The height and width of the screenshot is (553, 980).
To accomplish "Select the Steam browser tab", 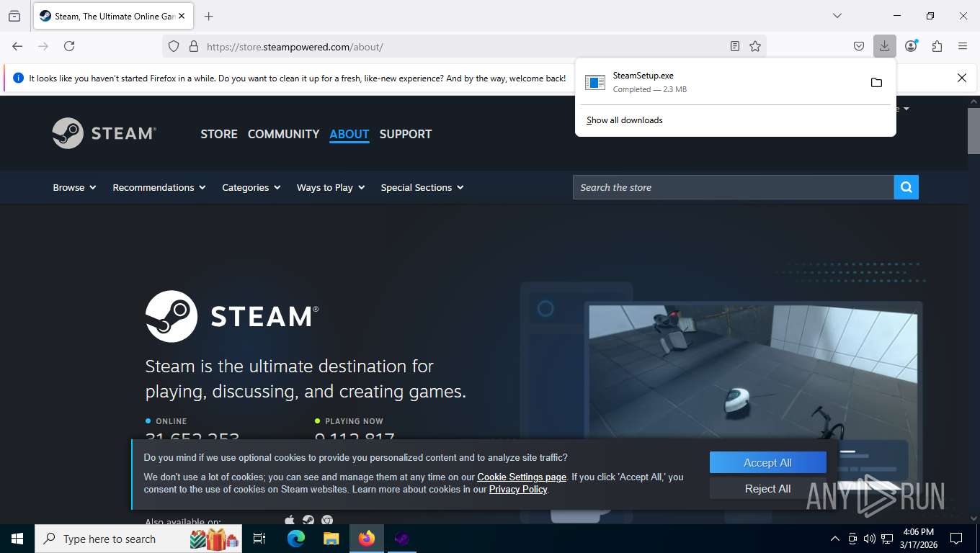I will pyautogui.click(x=113, y=16).
